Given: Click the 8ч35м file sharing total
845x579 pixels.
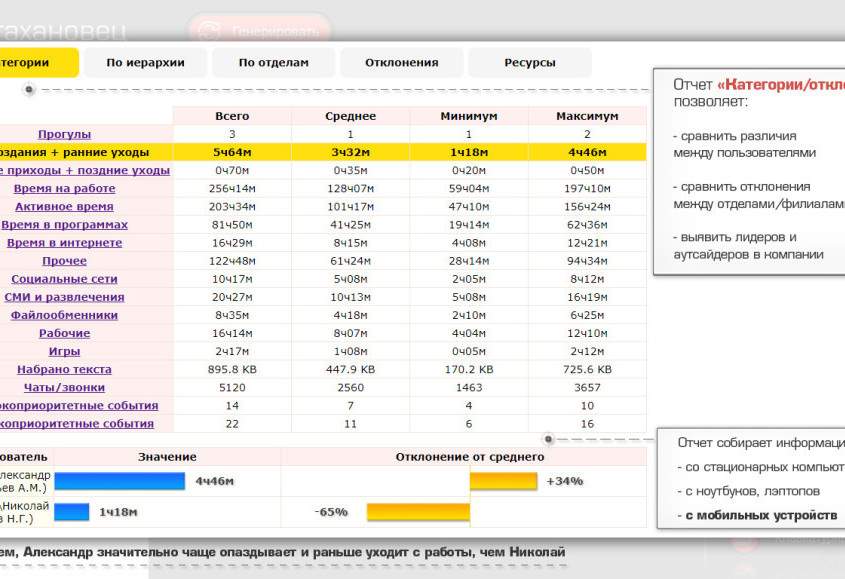Looking at the screenshot, I should pos(232,315).
